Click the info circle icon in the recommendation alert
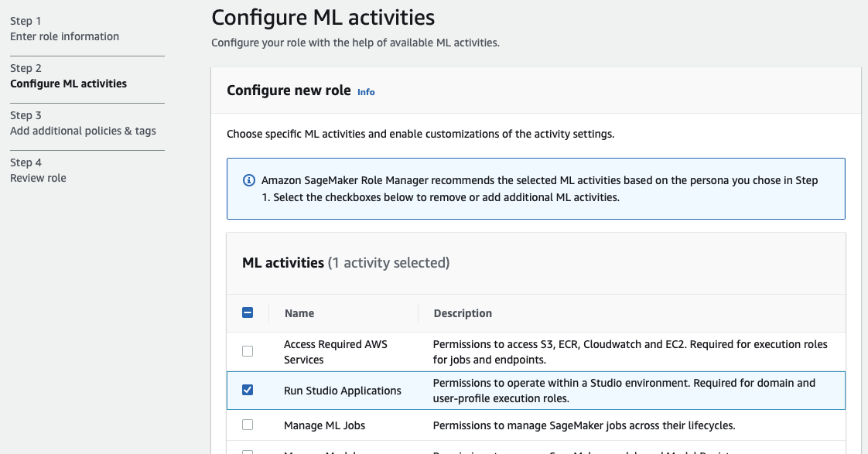Image resolution: width=868 pixels, height=454 pixels. pos(248,180)
